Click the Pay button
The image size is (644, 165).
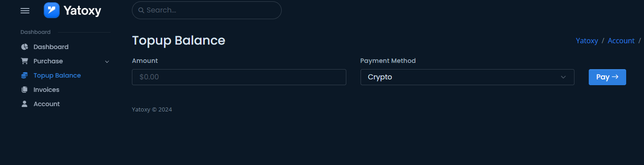point(607,77)
